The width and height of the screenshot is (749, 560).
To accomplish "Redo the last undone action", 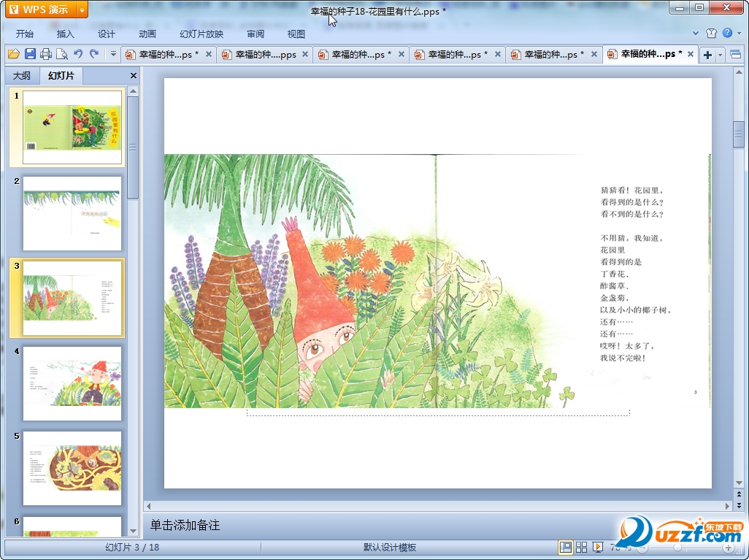I will click(x=94, y=54).
